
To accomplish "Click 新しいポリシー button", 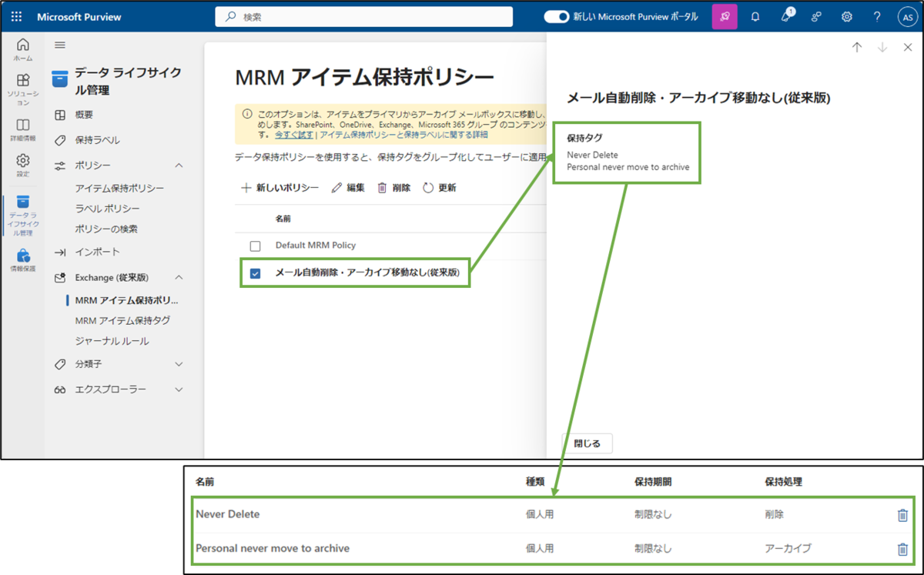I will click(280, 188).
